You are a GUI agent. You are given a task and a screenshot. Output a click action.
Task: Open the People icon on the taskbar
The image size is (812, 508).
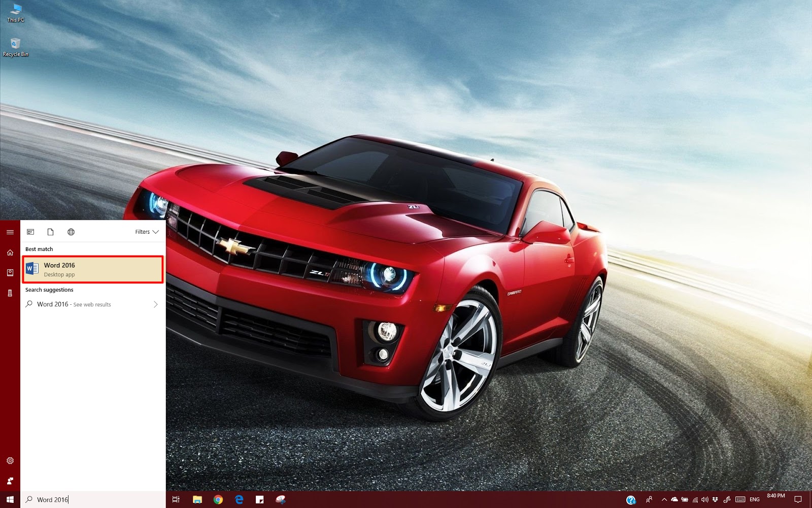point(649,499)
